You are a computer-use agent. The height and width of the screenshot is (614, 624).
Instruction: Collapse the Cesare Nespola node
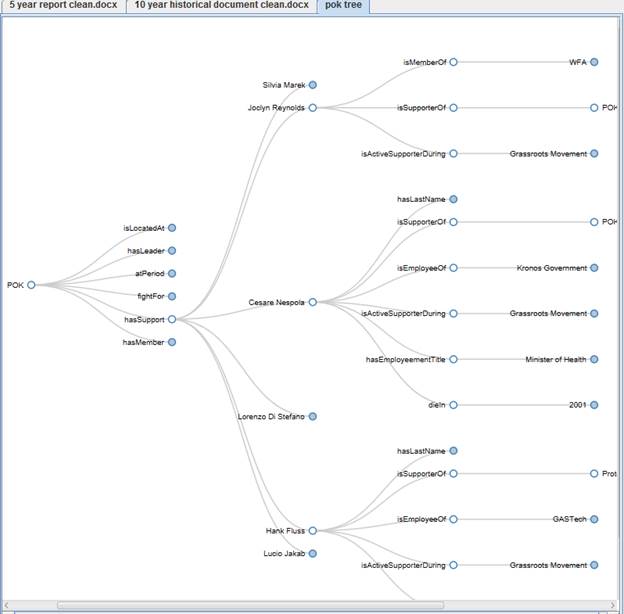[x=313, y=302]
